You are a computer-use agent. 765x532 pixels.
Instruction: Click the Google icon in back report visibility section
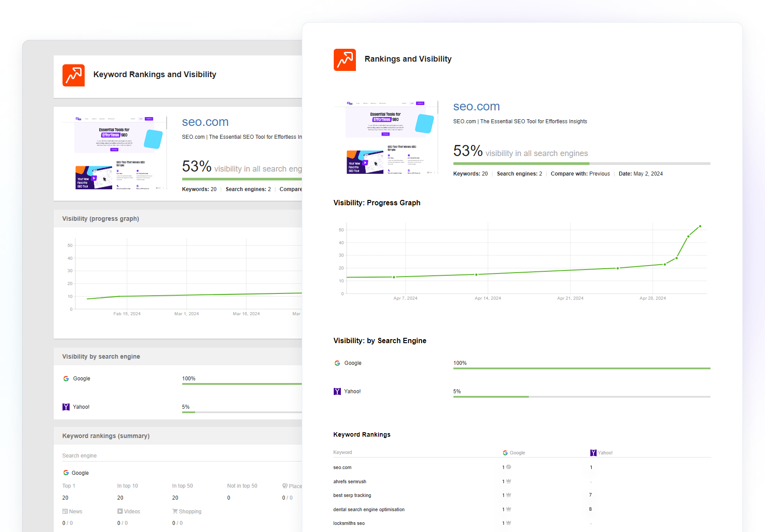(x=66, y=379)
